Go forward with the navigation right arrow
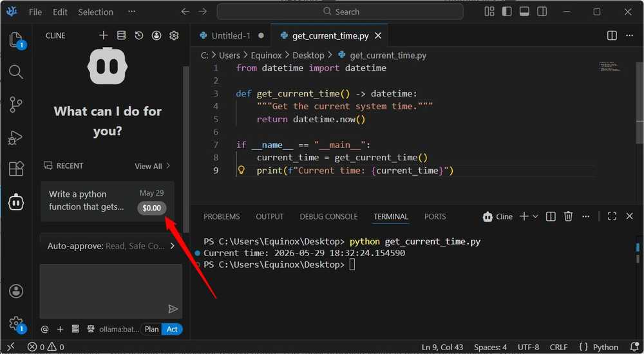 (203, 12)
